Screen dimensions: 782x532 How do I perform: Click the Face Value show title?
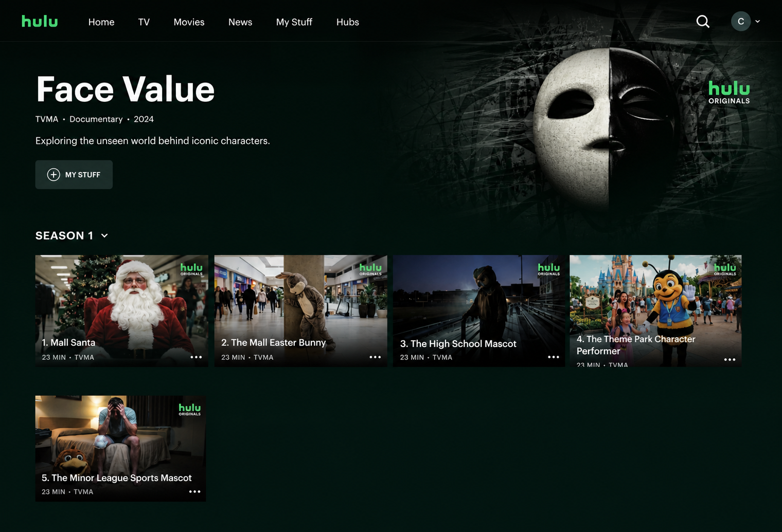tap(125, 89)
